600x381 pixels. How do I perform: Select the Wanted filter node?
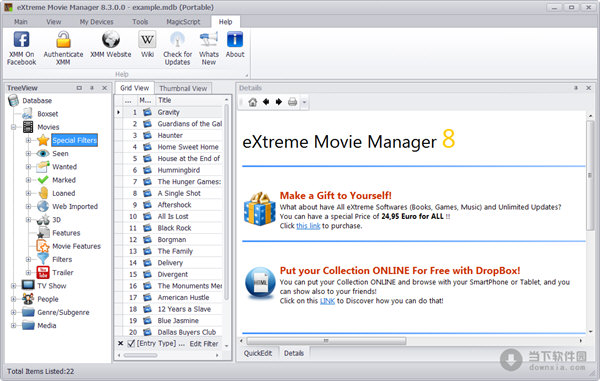[64, 167]
